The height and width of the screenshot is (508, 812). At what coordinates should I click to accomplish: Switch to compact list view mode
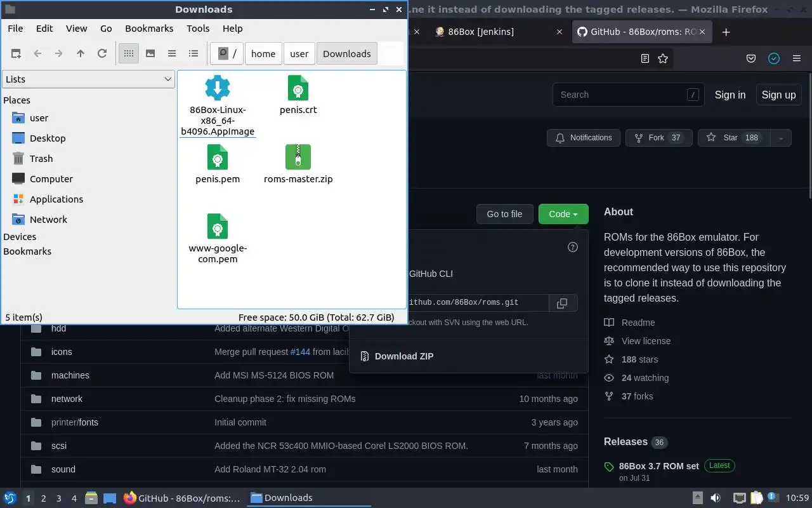point(172,54)
